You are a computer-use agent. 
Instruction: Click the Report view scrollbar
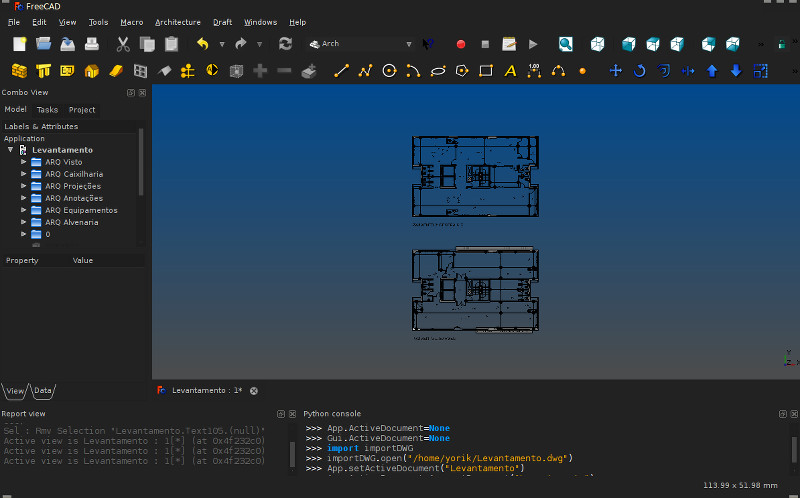pyautogui.click(x=292, y=454)
